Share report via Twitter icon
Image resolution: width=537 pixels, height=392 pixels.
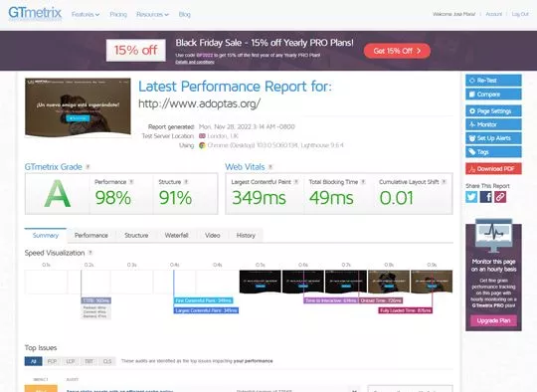click(x=471, y=197)
